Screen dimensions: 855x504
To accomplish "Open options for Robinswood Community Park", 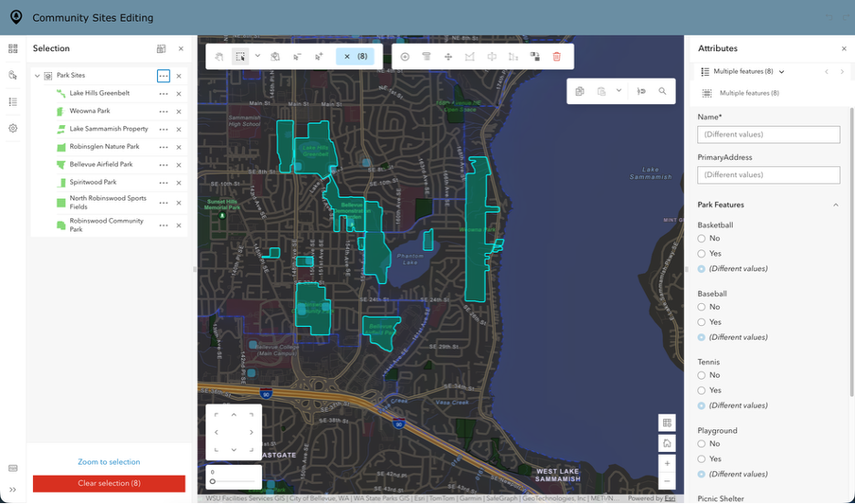I will point(163,225).
